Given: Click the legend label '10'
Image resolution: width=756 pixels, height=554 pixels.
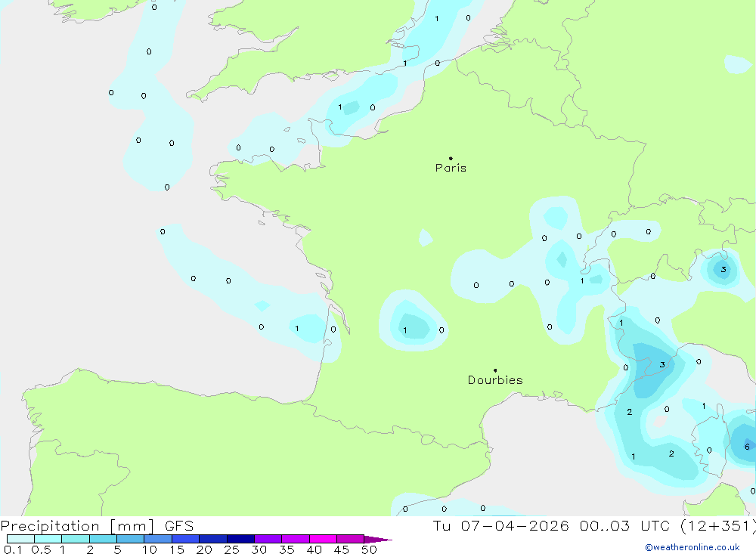Looking at the screenshot, I should tap(149, 549).
